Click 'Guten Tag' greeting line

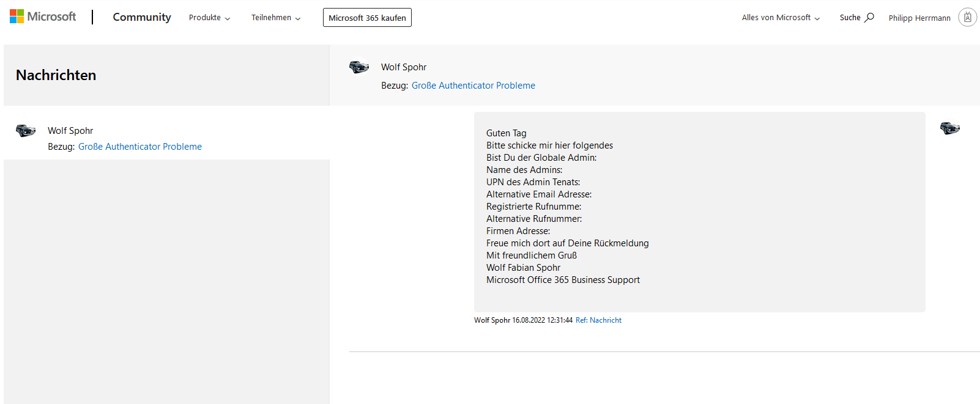[506, 133]
